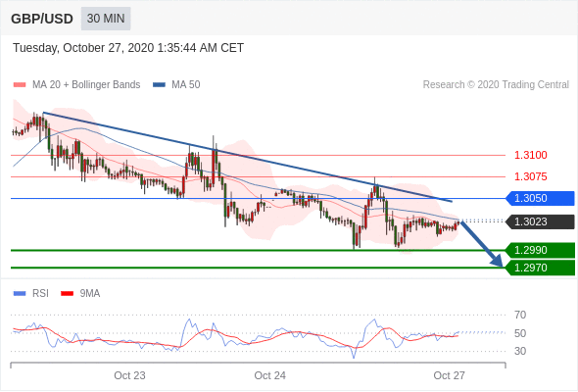Click the blue downward forecast arrow head
The width and height of the screenshot is (578, 392).
coord(497,261)
